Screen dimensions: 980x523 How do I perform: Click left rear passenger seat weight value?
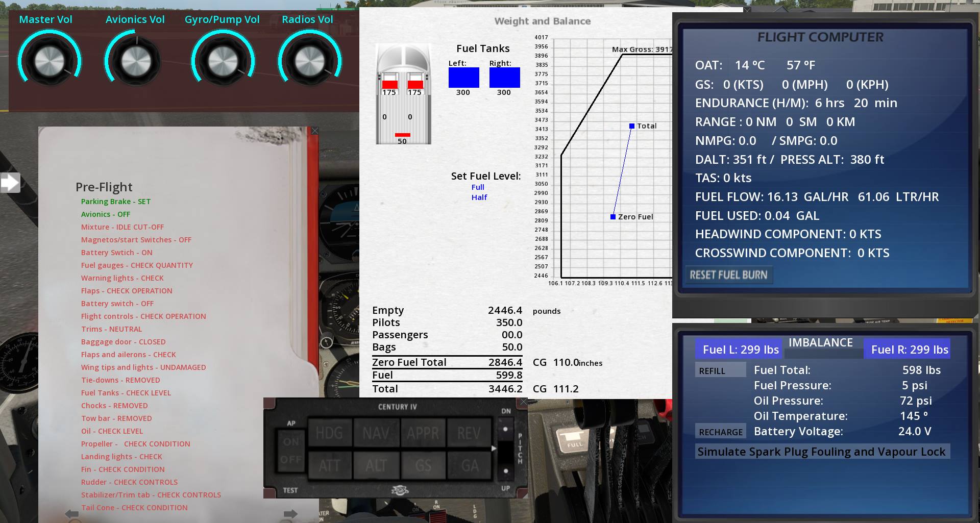point(385,117)
